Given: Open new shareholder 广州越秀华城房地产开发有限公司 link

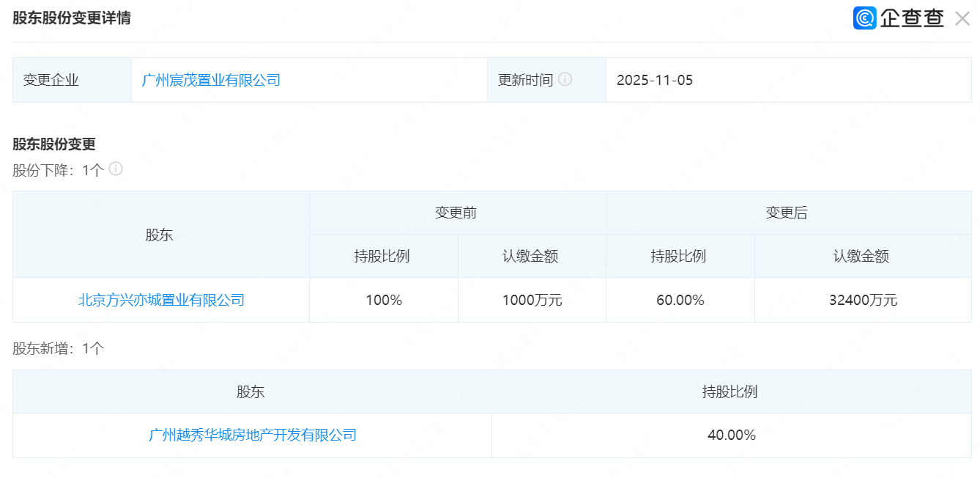Looking at the screenshot, I should 253,435.
